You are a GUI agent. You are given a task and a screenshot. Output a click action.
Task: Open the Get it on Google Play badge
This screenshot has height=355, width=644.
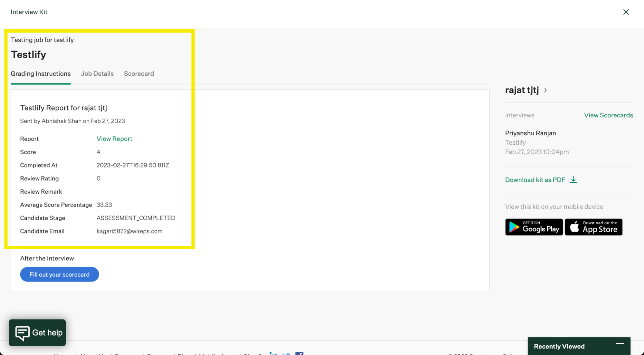click(534, 227)
